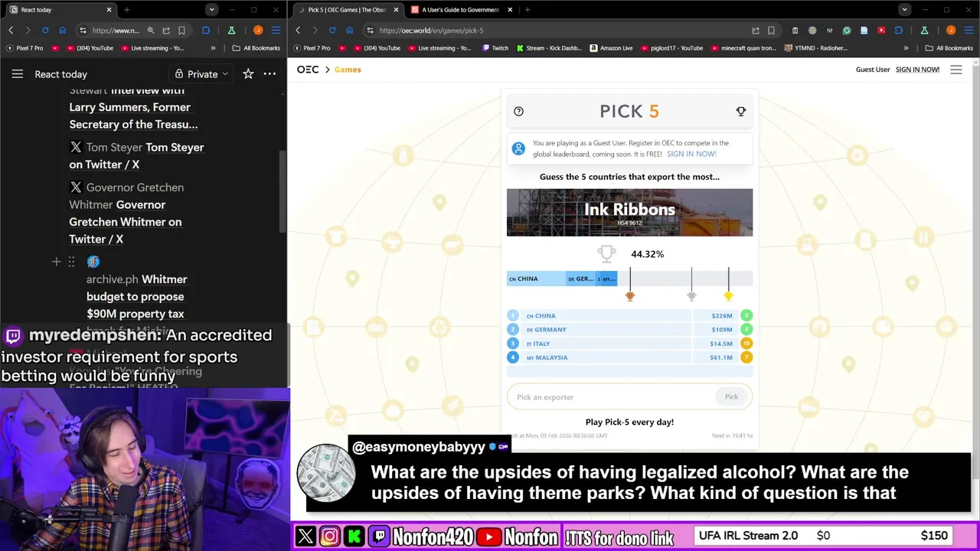Go to home page in OEC browser window
This screenshot has height=551, width=980.
point(350,30)
